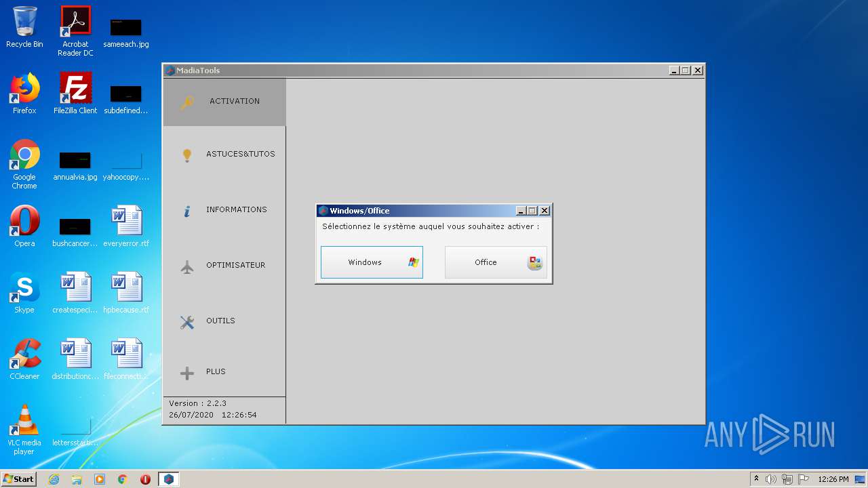Select the bushcancer... image file
Viewport: 868px width, 488px height.
tap(75, 232)
